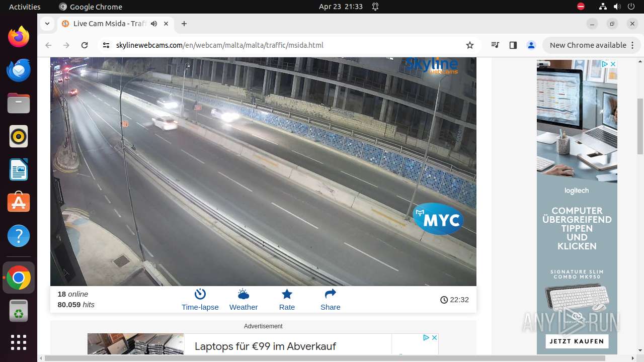View site information icon in address bar
The height and width of the screenshot is (362, 644).
click(x=106, y=45)
